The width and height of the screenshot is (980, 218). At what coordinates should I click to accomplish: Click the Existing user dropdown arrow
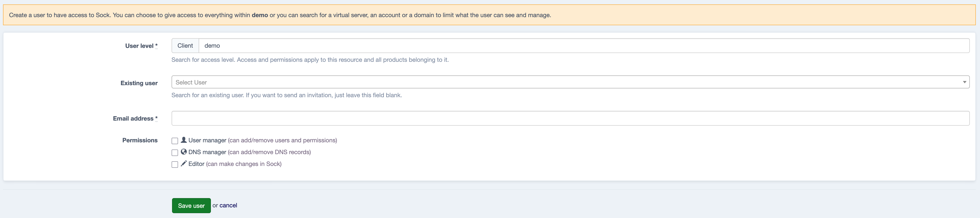(x=964, y=82)
